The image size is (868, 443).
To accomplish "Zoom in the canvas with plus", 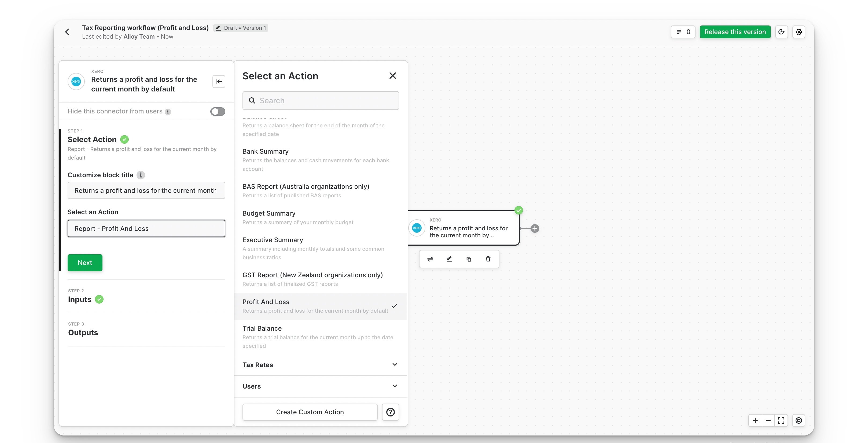I will [755, 420].
